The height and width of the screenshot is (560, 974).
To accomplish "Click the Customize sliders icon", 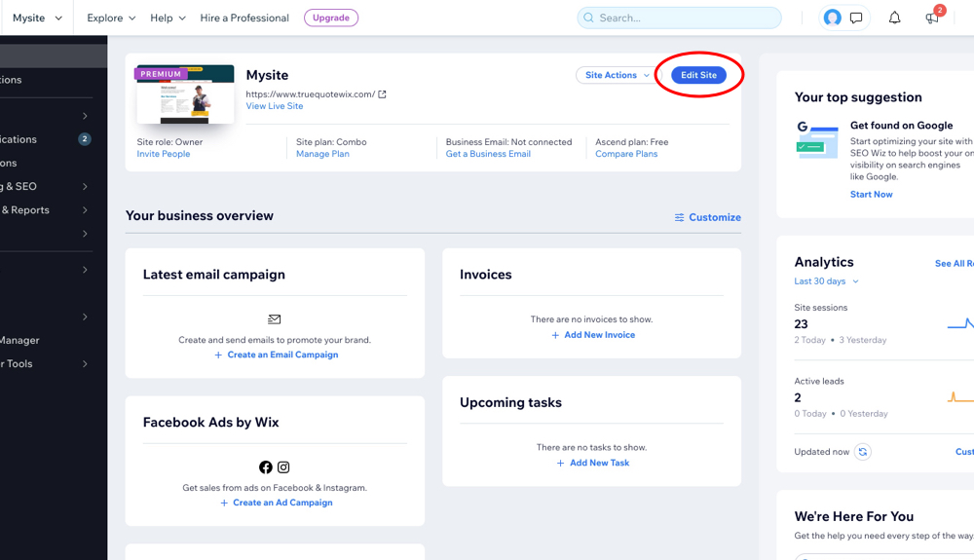I will 680,217.
